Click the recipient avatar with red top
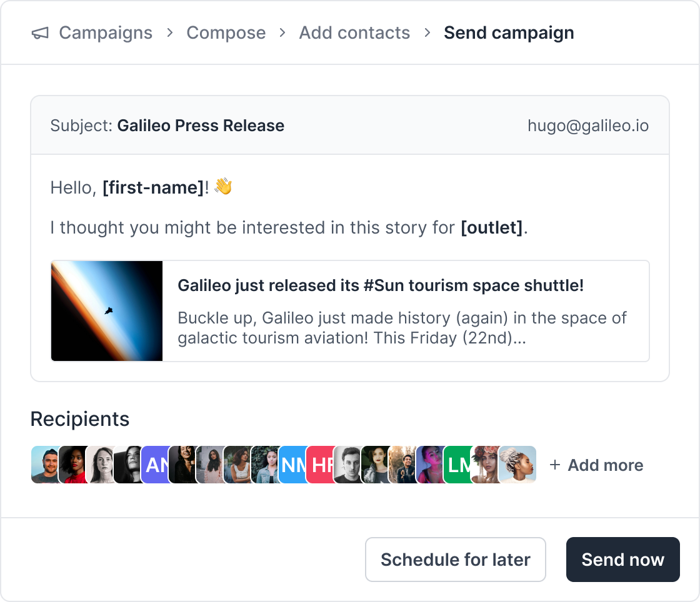Screen dimensions: 700x602 pos(72,465)
